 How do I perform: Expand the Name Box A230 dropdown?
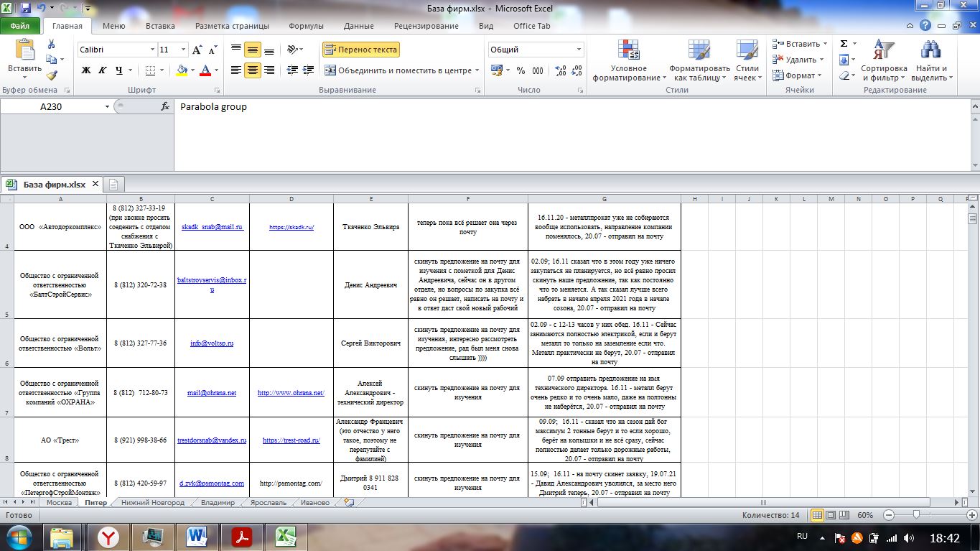108,106
